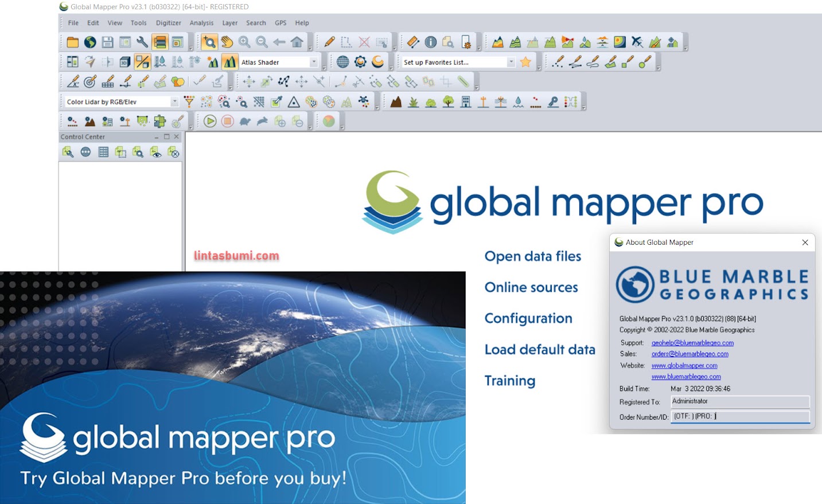Click the airplane fly-through icon
Screen dimensions: 822x504
coord(637,42)
